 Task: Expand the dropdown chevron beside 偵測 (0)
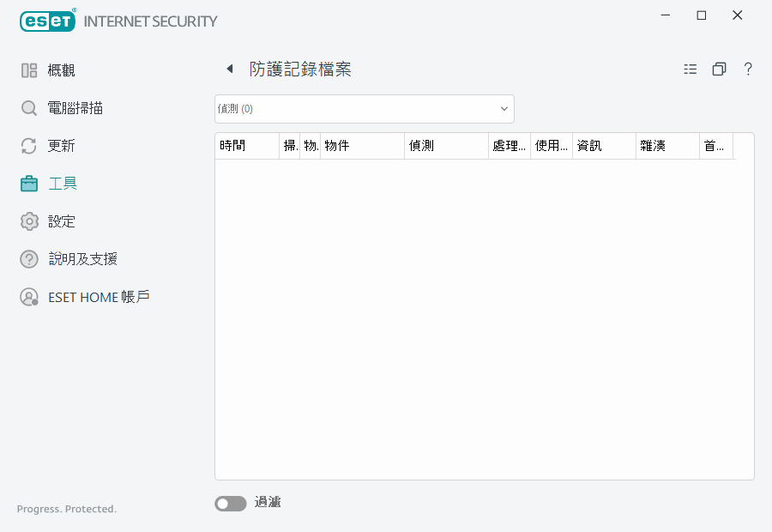(x=504, y=109)
